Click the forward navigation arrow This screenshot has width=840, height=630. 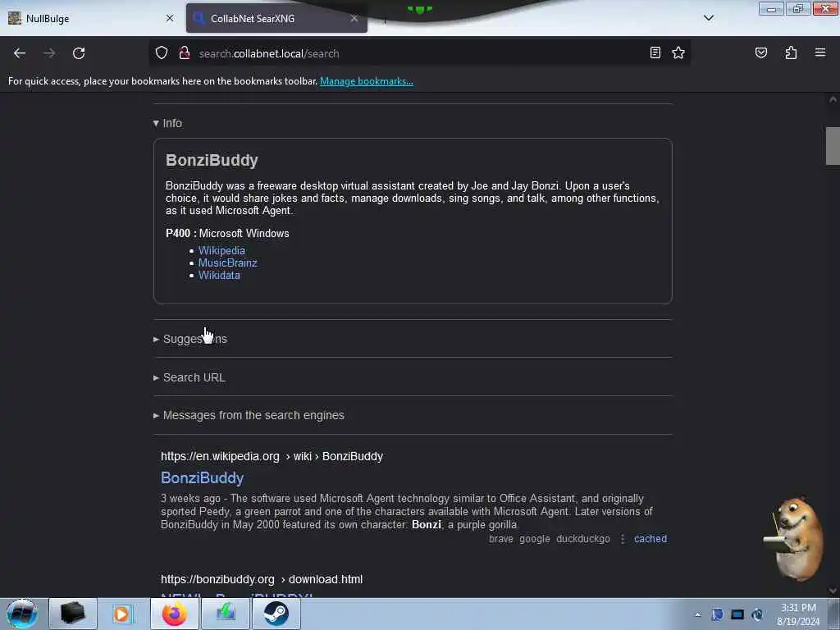[x=49, y=53]
